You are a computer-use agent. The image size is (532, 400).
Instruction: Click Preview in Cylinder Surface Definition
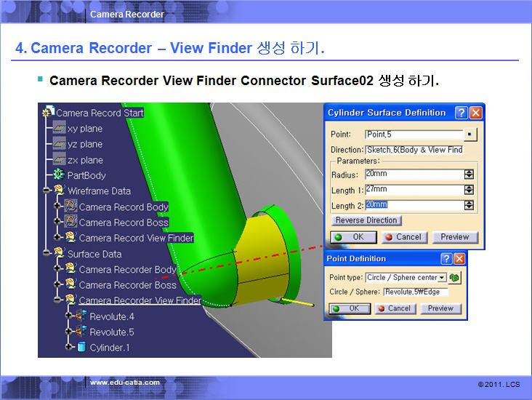[455, 237]
